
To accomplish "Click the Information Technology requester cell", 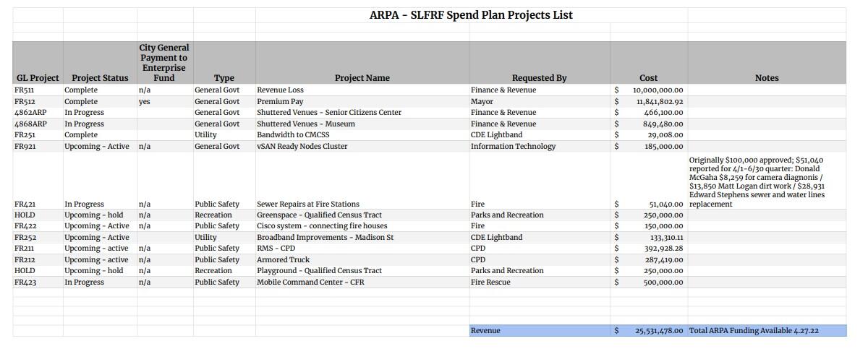I will coord(513,147).
